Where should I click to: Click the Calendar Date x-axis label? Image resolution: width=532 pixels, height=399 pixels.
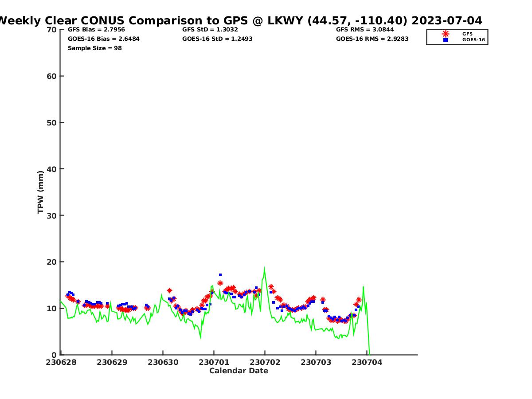[239, 371]
